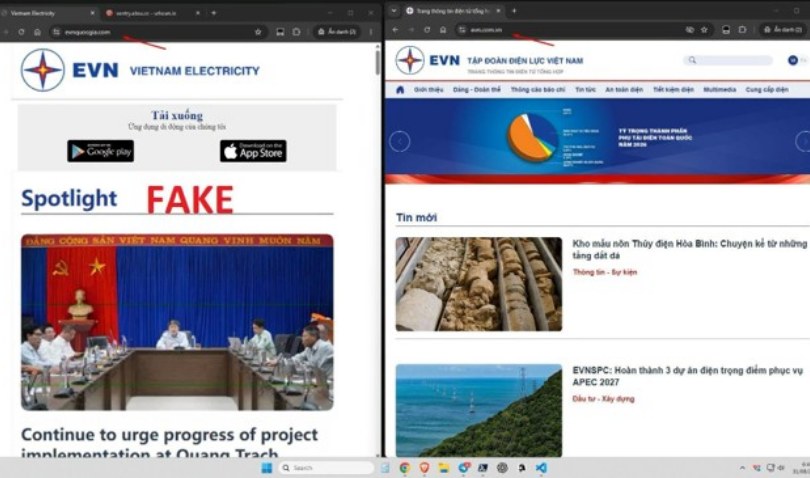Open the extensions icon in the right browser
This screenshot has width=810, height=478.
[742, 30]
